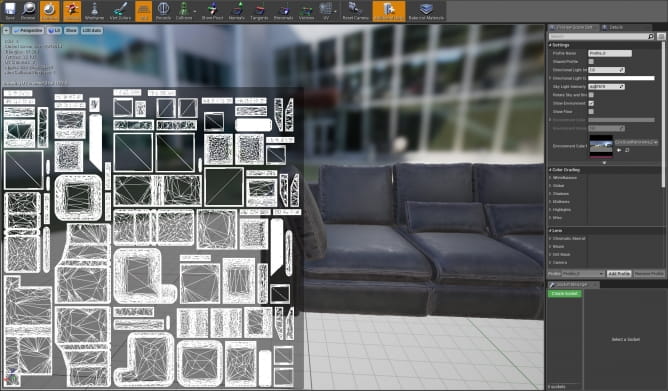Toggle the UV overlay icon
This screenshot has height=391, width=668.
pos(326,11)
